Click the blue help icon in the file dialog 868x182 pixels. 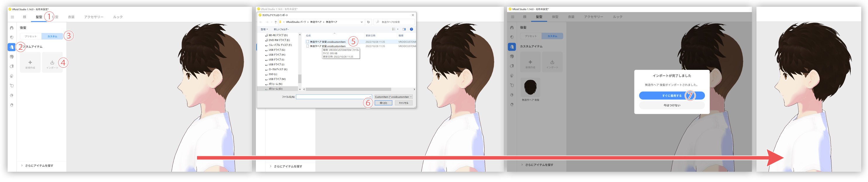click(x=411, y=29)
